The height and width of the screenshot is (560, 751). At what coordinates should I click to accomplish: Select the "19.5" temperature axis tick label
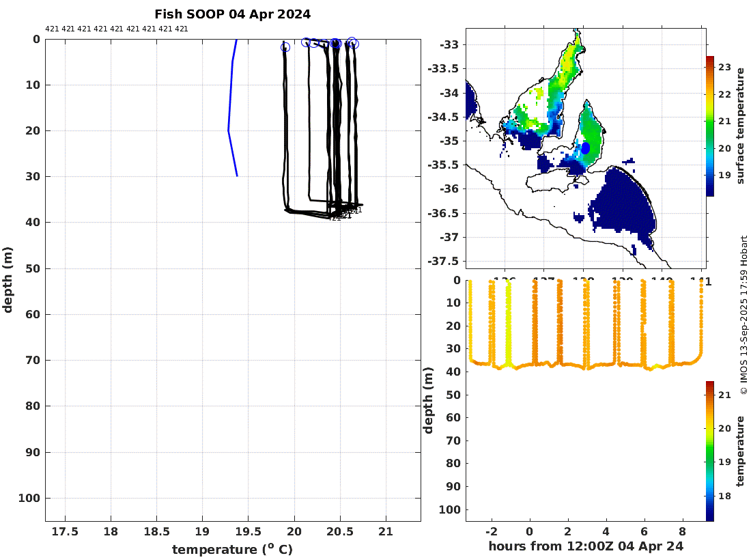[x=248, y=531]
